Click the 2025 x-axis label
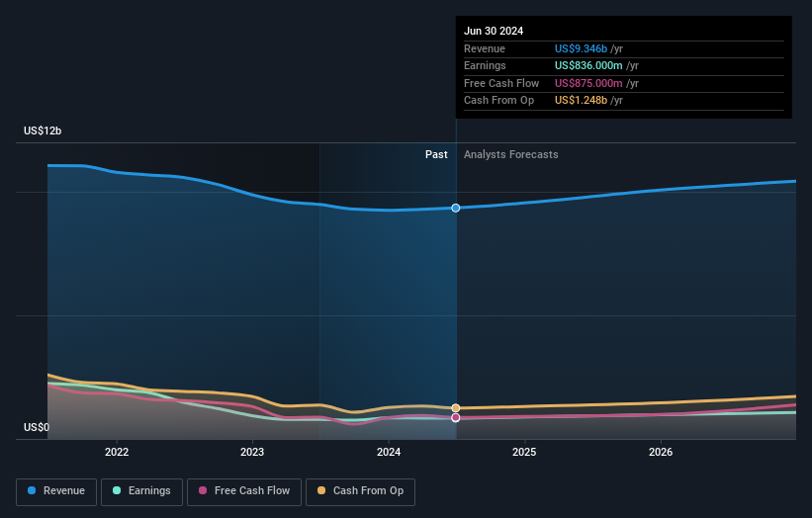The height and width of the screenshot is (518, 812). click(x=524, y=453)
